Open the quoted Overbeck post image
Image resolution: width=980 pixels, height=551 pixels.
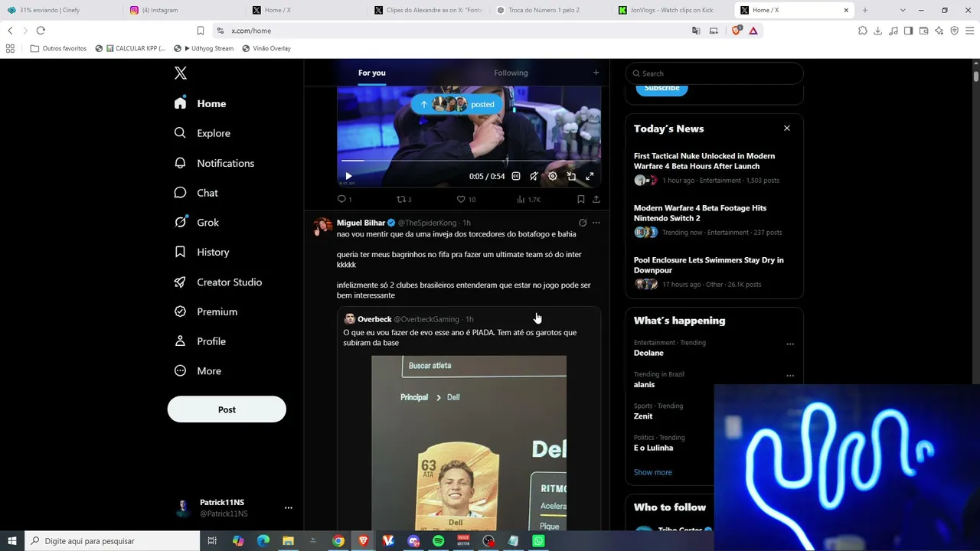[469, 443]
